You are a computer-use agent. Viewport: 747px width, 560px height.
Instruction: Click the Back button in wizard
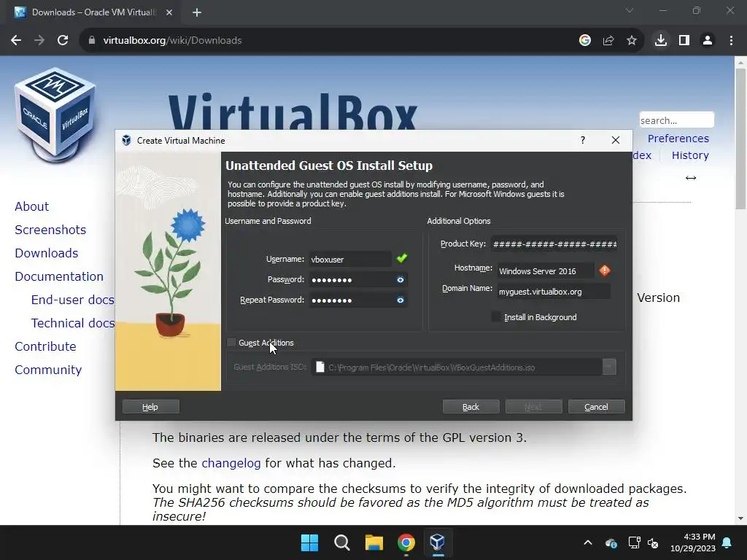tap(471, 407)
